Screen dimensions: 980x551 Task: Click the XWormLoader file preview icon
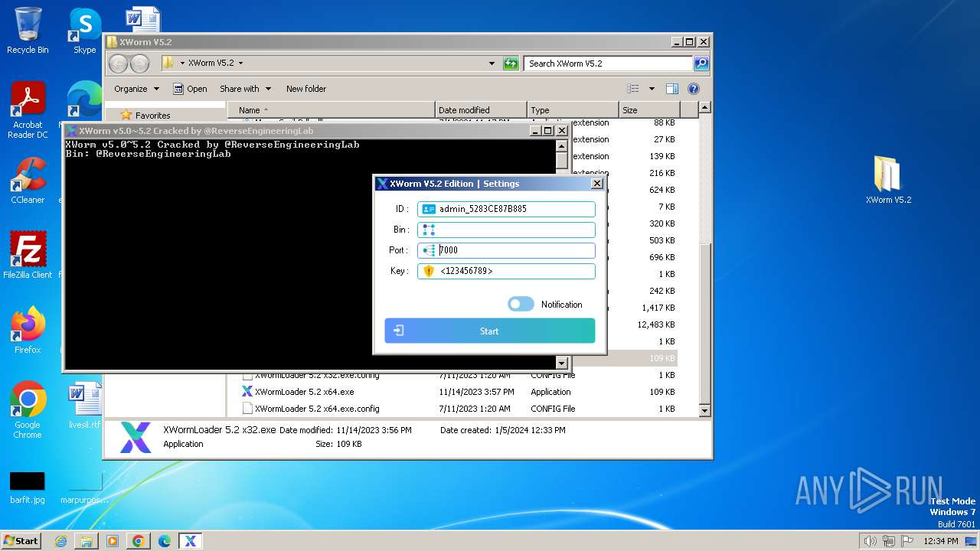[136, 438]
